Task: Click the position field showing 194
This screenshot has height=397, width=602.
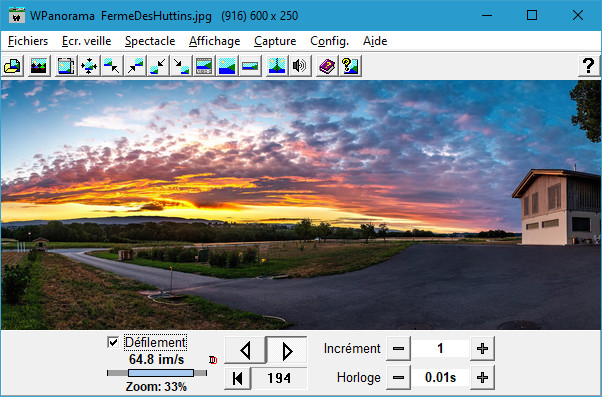Action: pyautogui.click(x=279, y=378)
